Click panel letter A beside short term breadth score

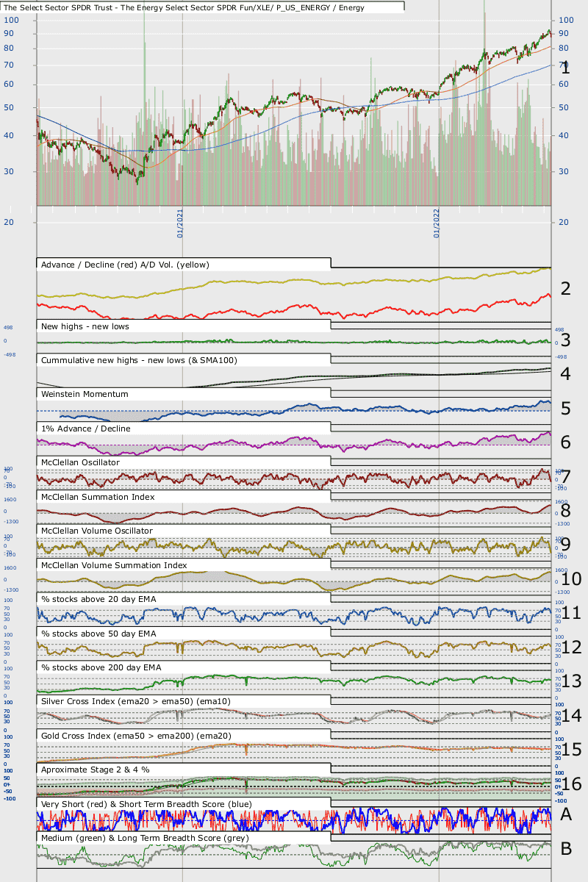click(566, 814)
